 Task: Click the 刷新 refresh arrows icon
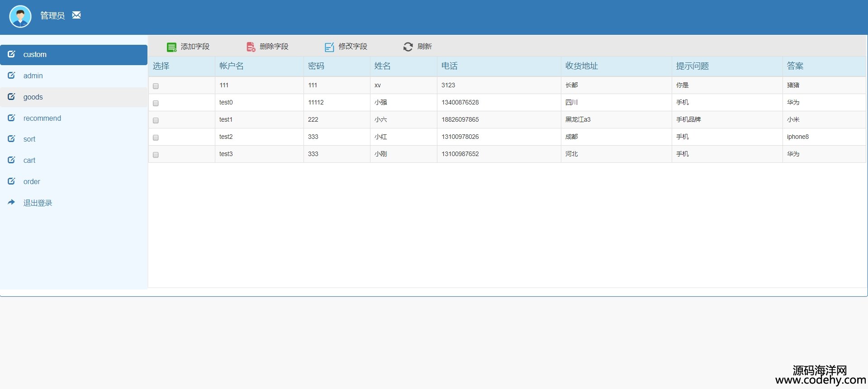(x=408, y=47)
